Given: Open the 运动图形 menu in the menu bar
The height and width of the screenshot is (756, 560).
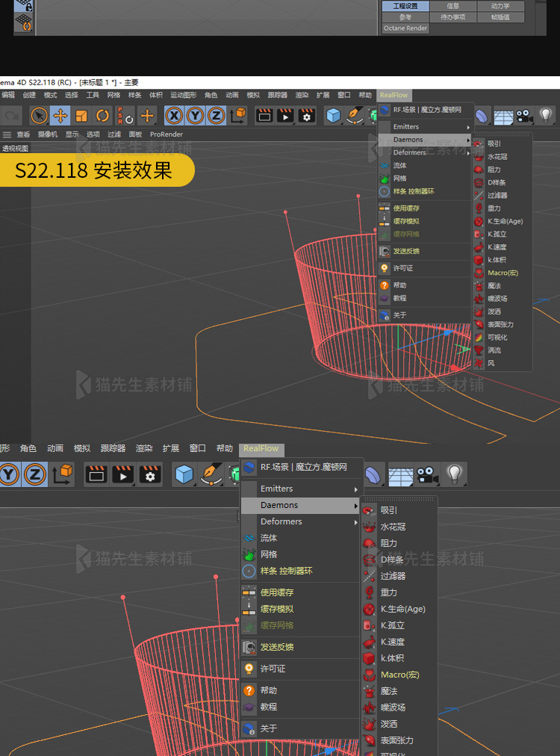Looking at the screenshot, I should tap(183, 95).
